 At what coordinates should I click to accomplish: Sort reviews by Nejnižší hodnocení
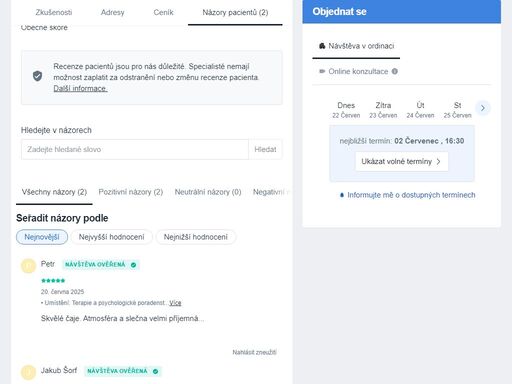point(196,237)
